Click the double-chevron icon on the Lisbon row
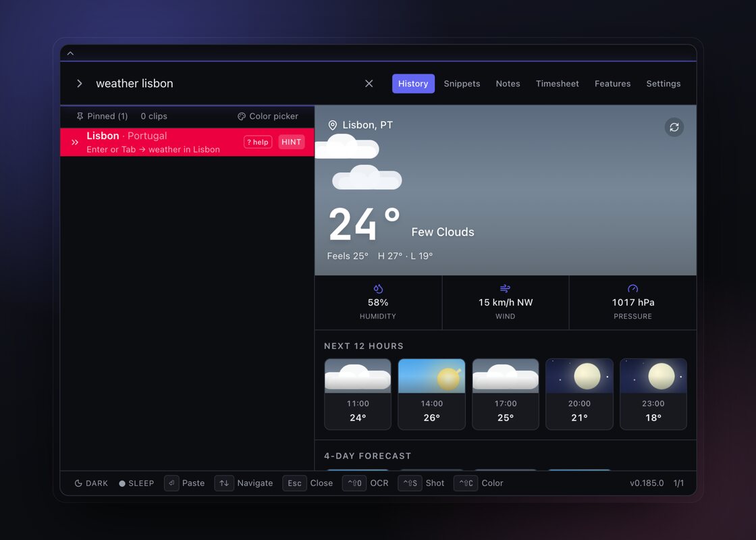The image size is (756, 540). tap(75, 142)
